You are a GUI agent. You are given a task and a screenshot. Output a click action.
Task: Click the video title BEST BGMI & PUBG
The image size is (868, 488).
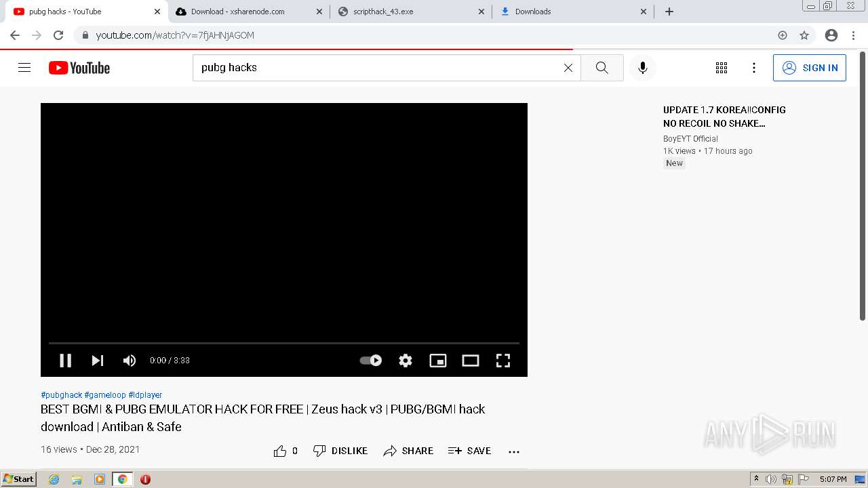click(263, 418)
